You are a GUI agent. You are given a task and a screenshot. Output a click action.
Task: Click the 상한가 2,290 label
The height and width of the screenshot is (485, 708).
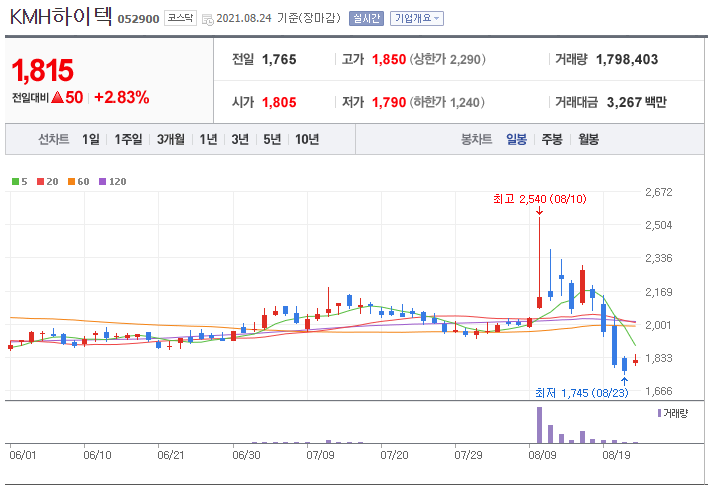tap(447, 59)
